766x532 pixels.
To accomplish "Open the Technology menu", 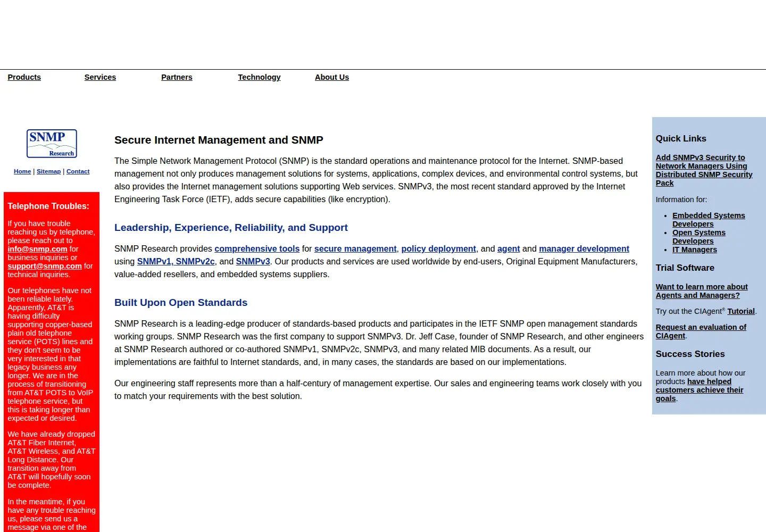I will point(259,77).
